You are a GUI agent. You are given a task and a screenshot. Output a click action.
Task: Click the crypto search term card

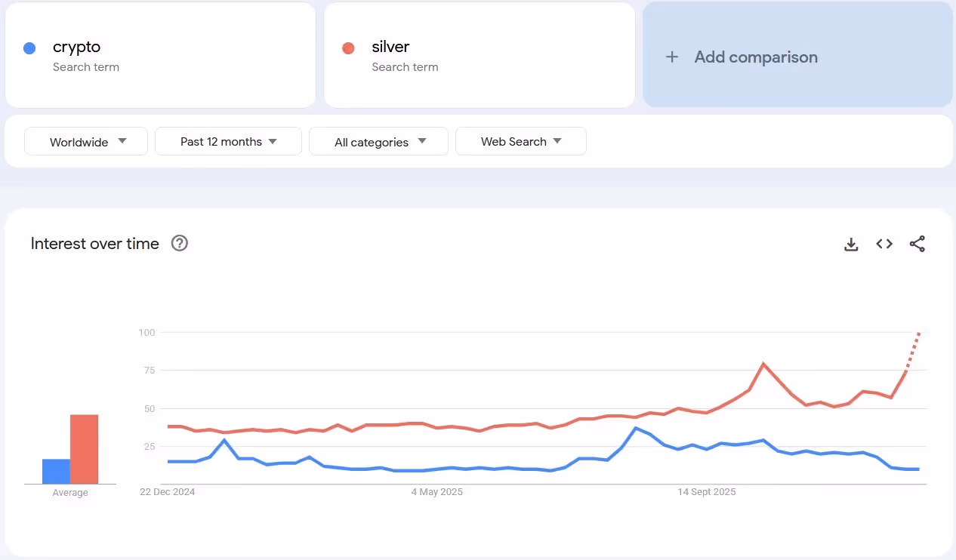(x=160, y=55)
